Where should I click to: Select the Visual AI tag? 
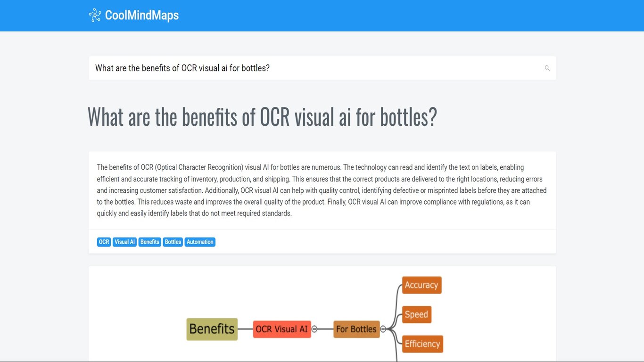point(124,242)
